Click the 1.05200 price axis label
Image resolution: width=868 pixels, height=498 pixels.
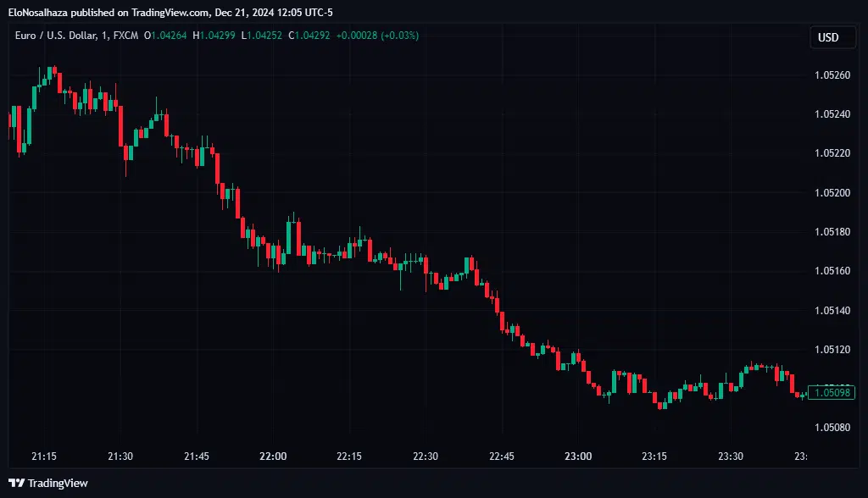832,192
